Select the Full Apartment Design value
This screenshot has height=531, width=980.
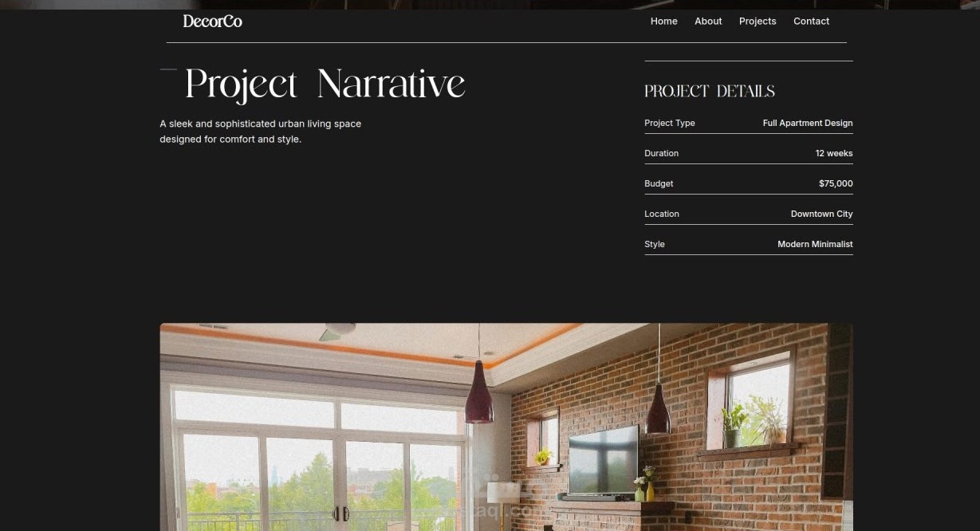tap(807, 123)
